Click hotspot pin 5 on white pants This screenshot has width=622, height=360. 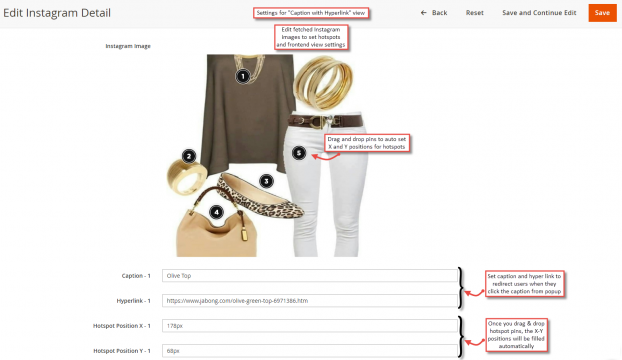(299, 153)
